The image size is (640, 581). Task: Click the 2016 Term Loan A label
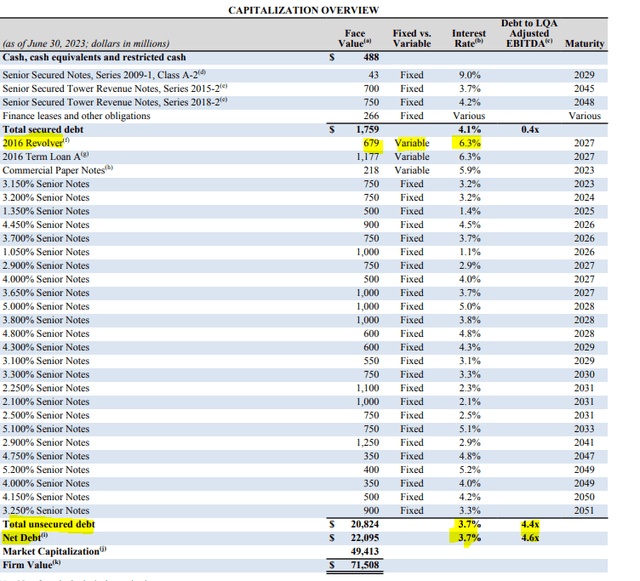pos(42,156)
